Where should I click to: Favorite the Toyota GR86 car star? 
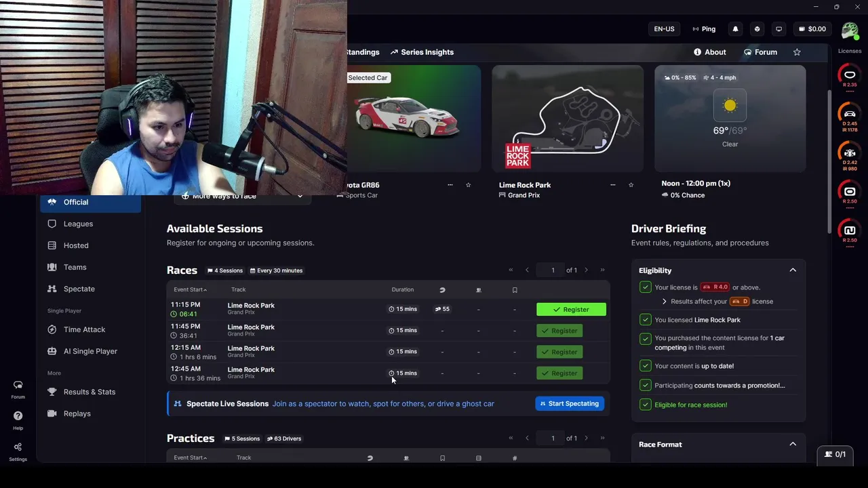point(468,185)
